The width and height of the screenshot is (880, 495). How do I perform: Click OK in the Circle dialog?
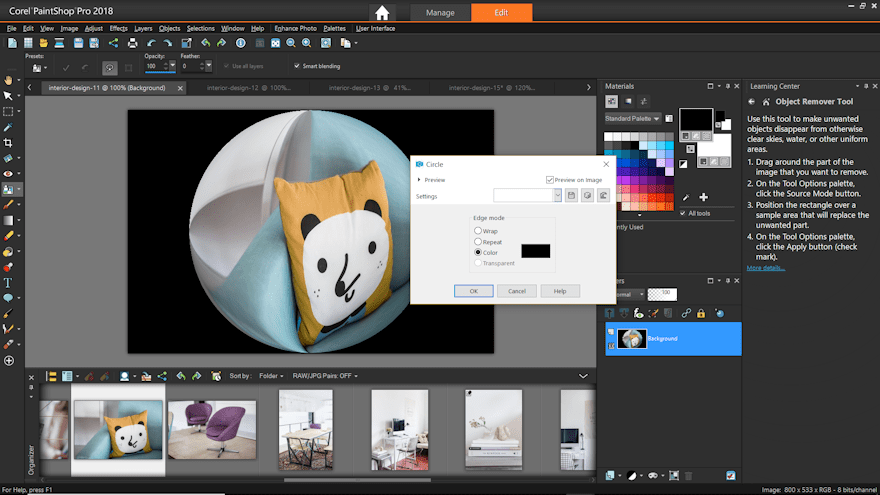coord(473,291)
